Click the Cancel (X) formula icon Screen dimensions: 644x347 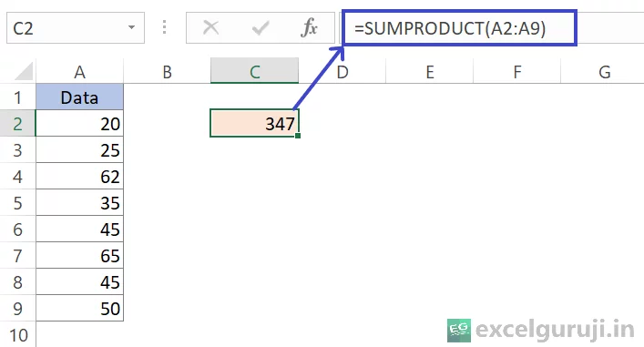[210, 28]
